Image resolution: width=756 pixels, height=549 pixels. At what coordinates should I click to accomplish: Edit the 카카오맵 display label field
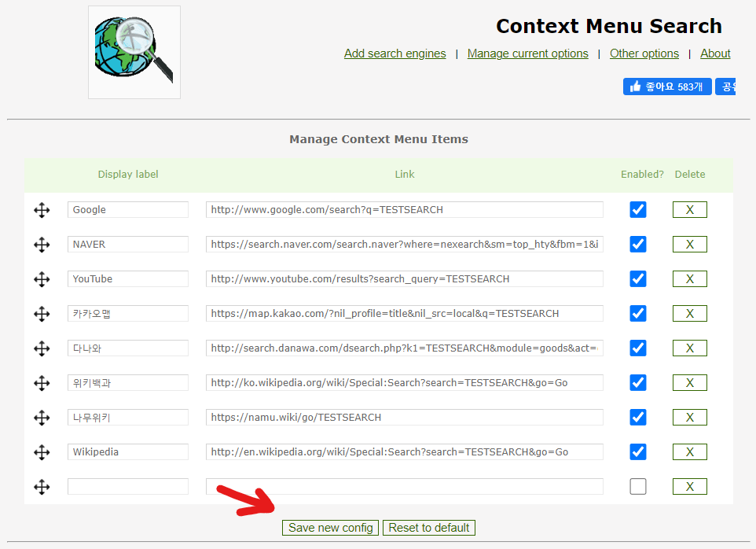coord(128,314)
